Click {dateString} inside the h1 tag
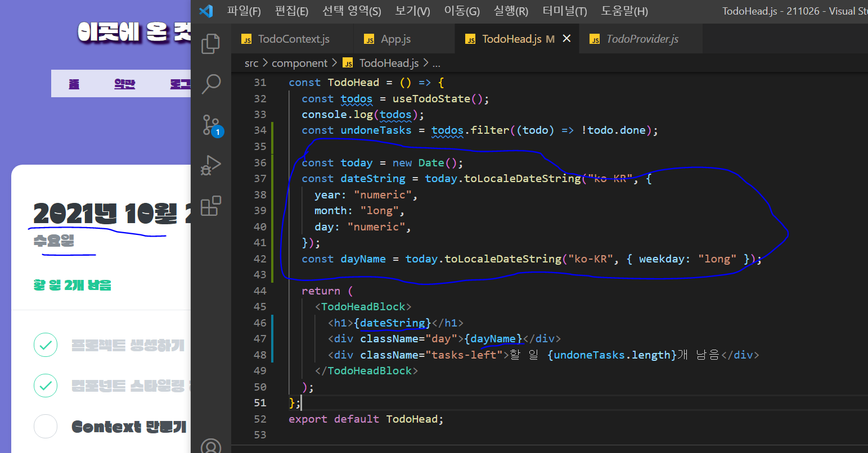This screenshot has height=453, width=868. 392,323
